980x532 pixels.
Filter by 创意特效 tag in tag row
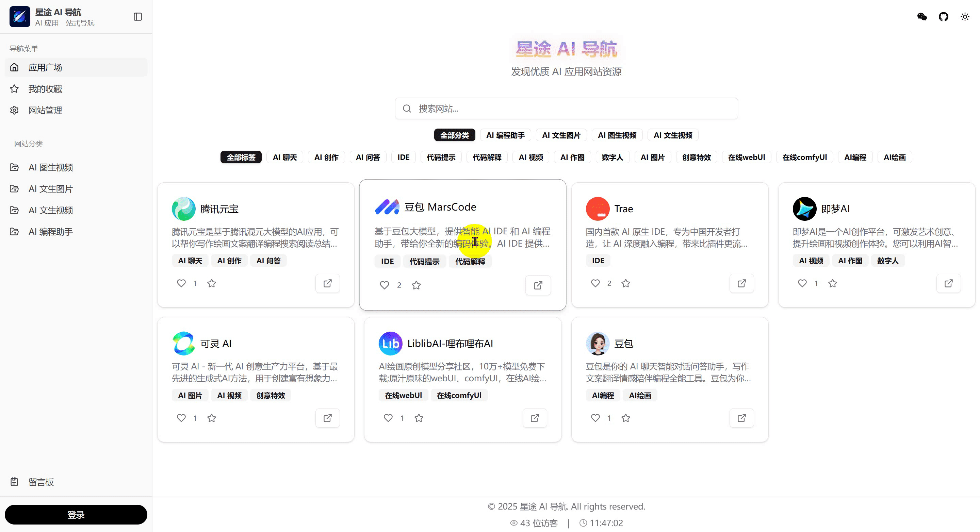pos(697,157)
